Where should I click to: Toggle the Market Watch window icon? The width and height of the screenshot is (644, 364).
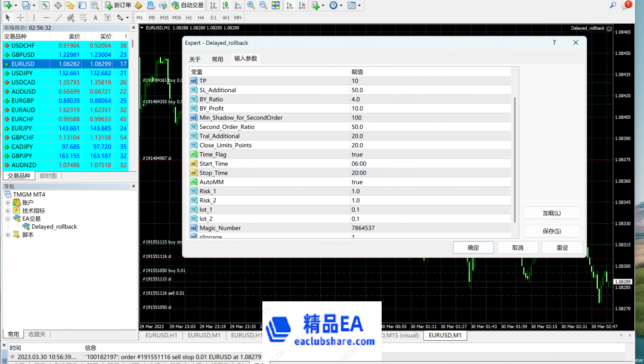tap(45, 5)
